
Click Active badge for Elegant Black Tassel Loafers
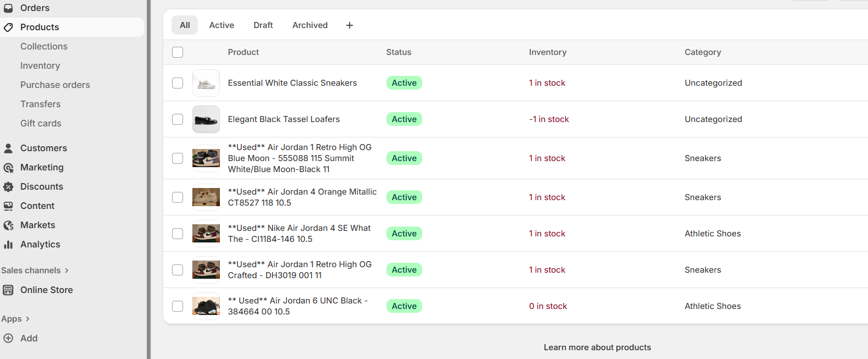pyautogui.click(x=404, y=119)
